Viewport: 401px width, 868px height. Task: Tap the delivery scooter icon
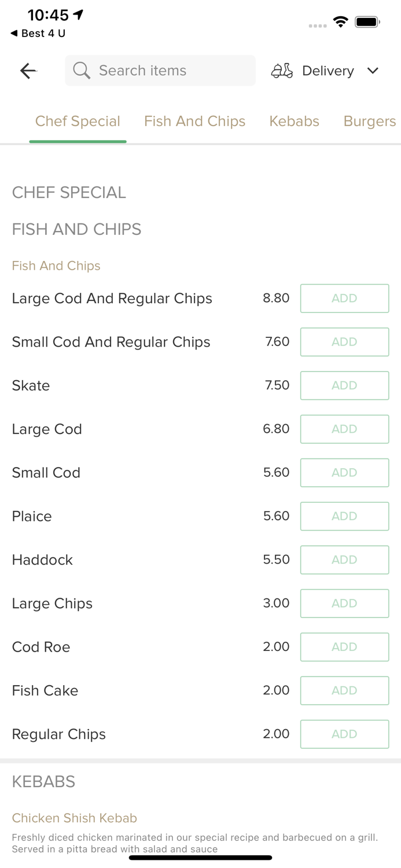click(282, 71)
